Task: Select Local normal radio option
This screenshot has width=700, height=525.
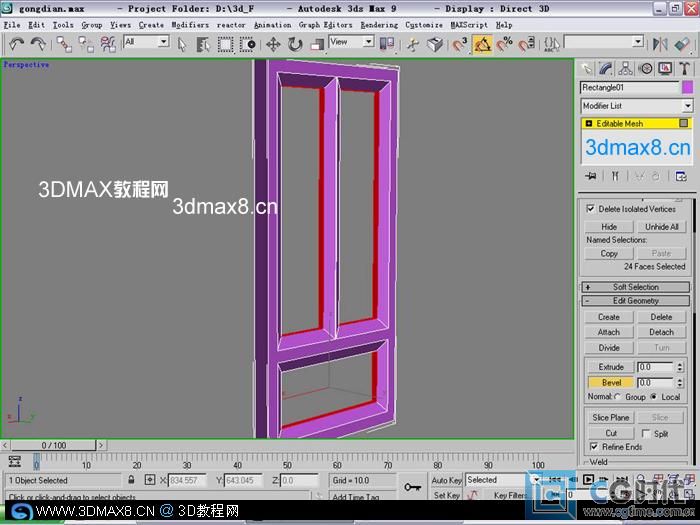Action: point(654,396)
